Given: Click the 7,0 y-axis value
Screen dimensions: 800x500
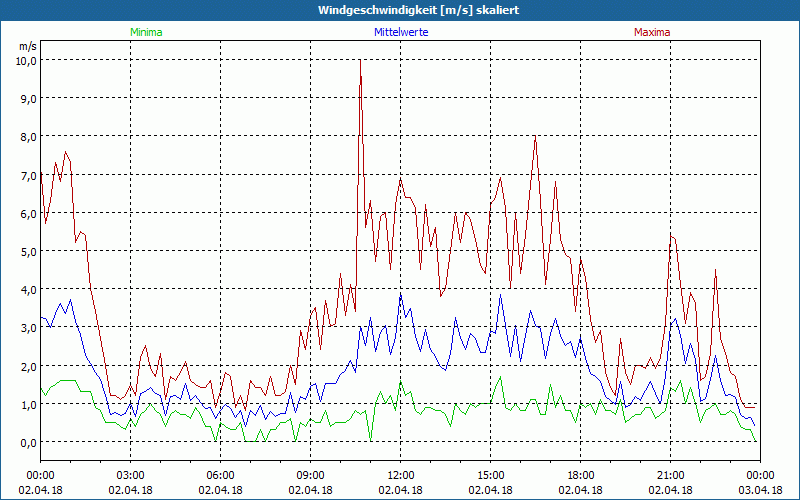Looking at the screenshot, I should pyautogui.click(x=29, y=175).
